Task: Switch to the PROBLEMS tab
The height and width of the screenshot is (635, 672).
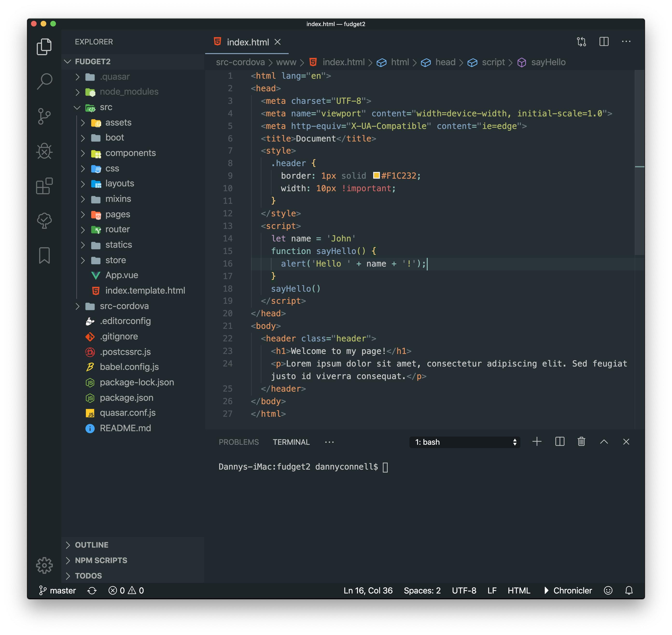Action: pos(238,442)
